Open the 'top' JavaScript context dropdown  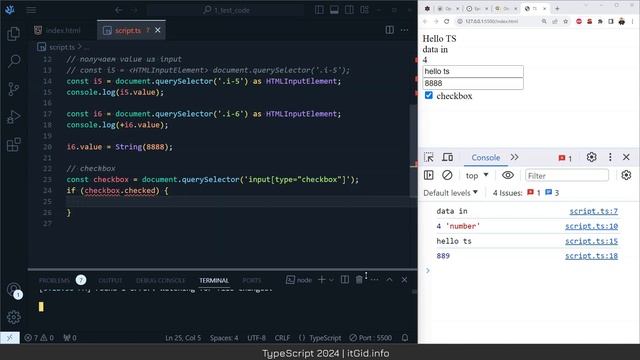click(477, 176)
